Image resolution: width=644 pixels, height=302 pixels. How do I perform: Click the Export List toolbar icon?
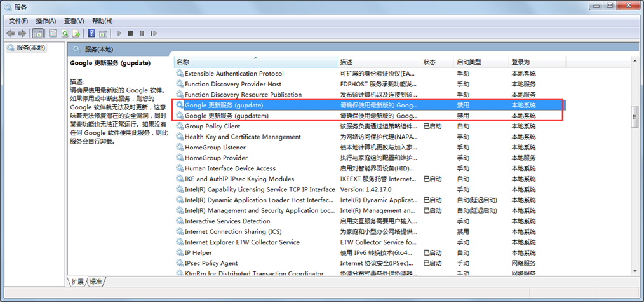76,33
